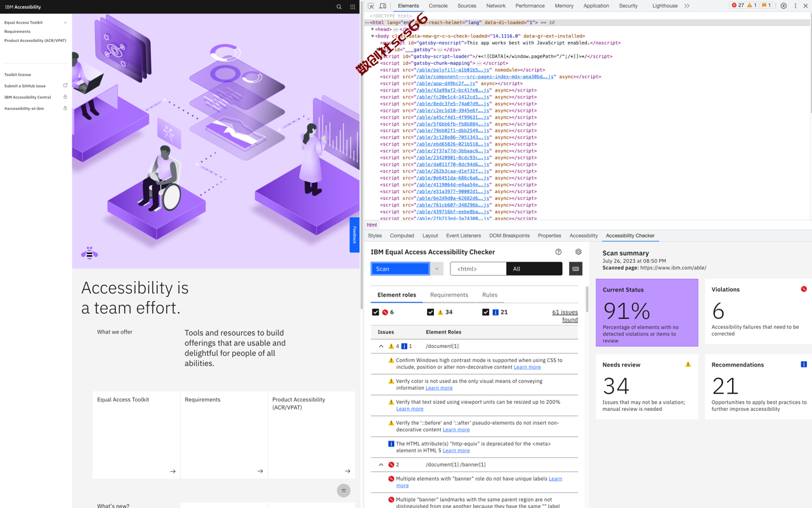Uncheck the violations checkbox showing 6
The image size is (812, 508).
point(376,312)
